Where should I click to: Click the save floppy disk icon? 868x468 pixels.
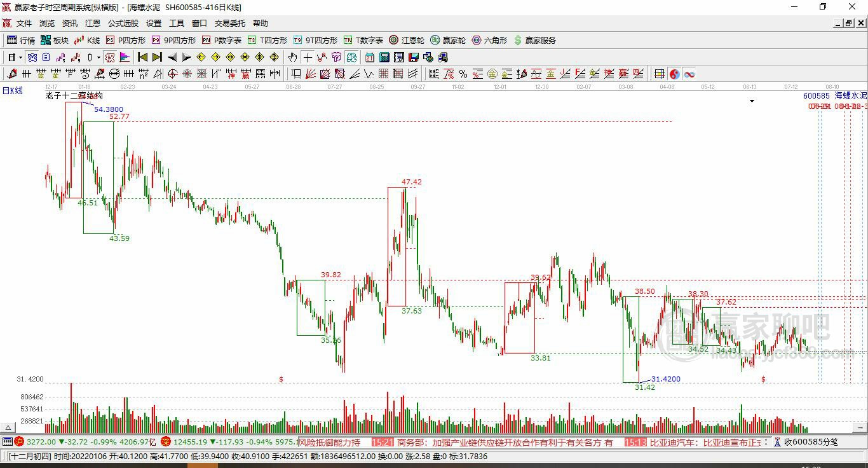414,57
